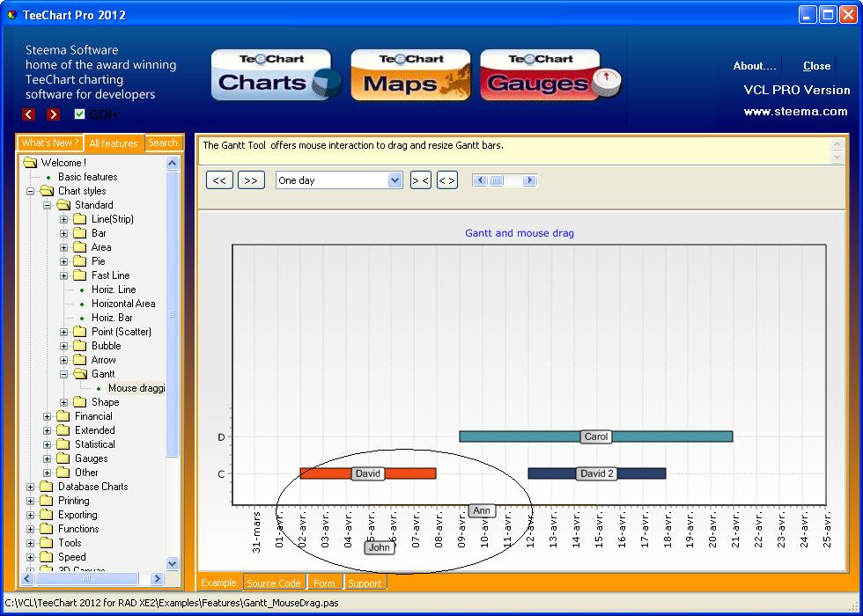Viewport: 863px width, 616px height.
Task: Expand the Financial node
Action: (48, 416)
